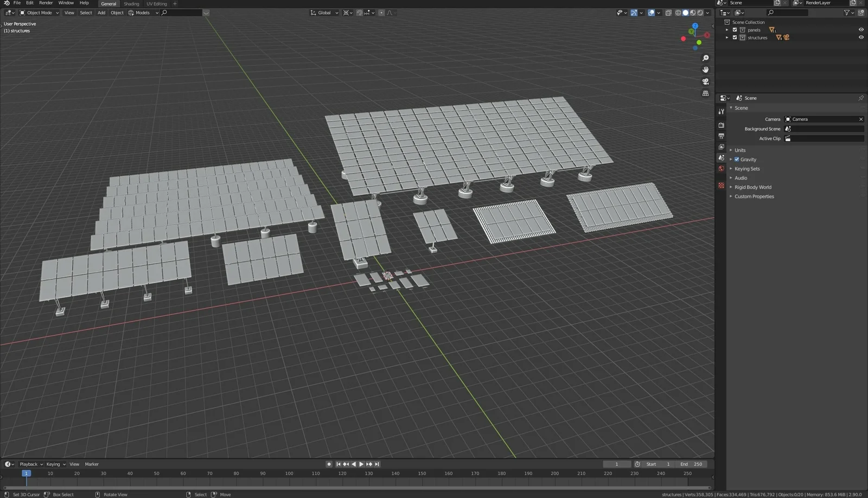This screenshot has height=498, width=868.
Task: Click the outliner filter funnel icon
Action: pyautogui.click(x=847, y=12)
